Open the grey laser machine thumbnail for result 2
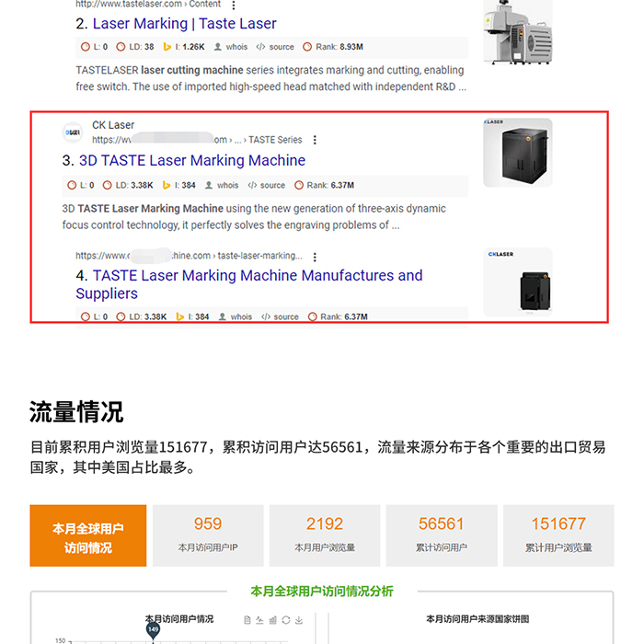This screenshot has width=644, height=644. (x=517, y=32)
